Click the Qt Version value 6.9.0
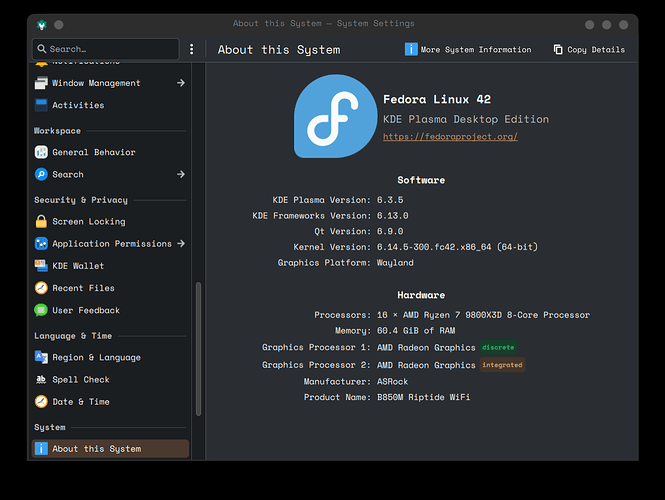665x500 pixels. pyautogui.click(x=390, y=231)
